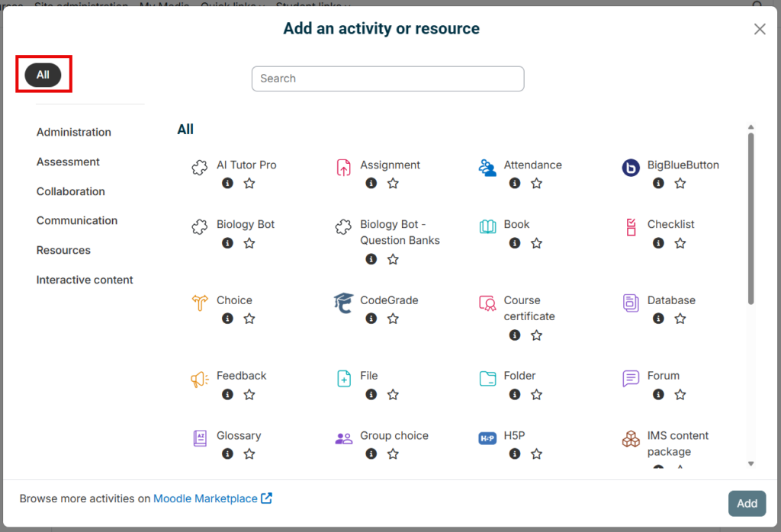Show info for Assignment activity

click(371, 183)
